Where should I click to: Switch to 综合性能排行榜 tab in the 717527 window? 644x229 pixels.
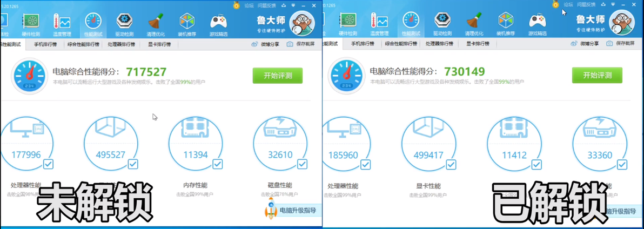pos(83,44)
